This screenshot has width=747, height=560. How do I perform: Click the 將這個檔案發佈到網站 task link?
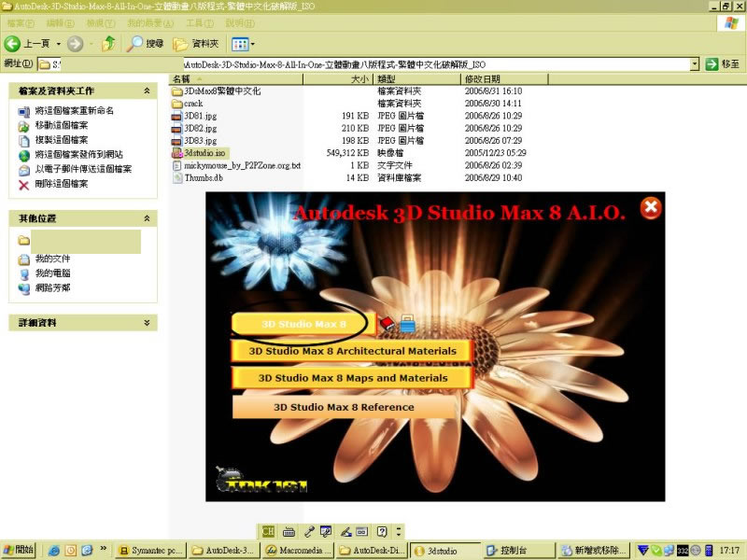(79, 154)
